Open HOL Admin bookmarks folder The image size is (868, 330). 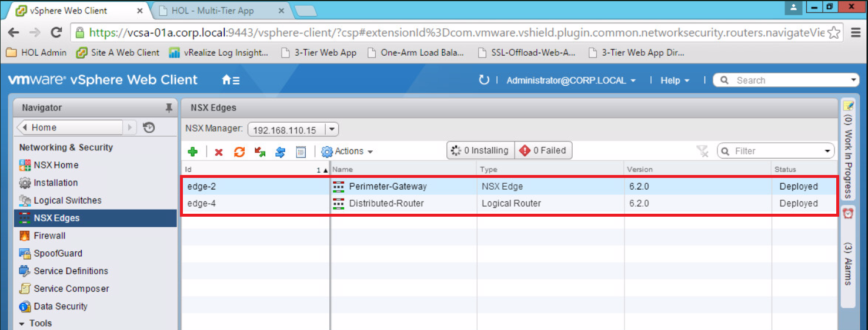click(x=36, y=52)
